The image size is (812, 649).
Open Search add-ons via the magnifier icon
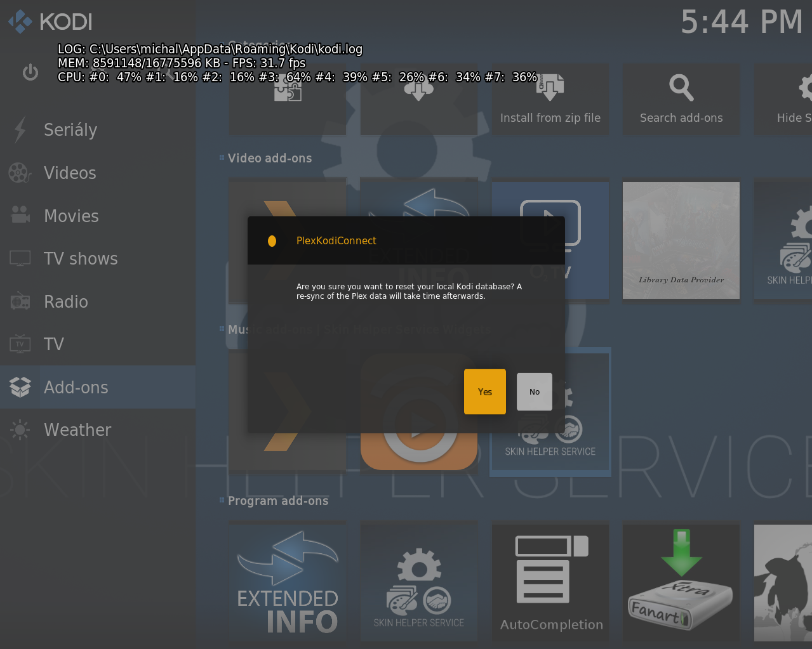pos(680,100)
